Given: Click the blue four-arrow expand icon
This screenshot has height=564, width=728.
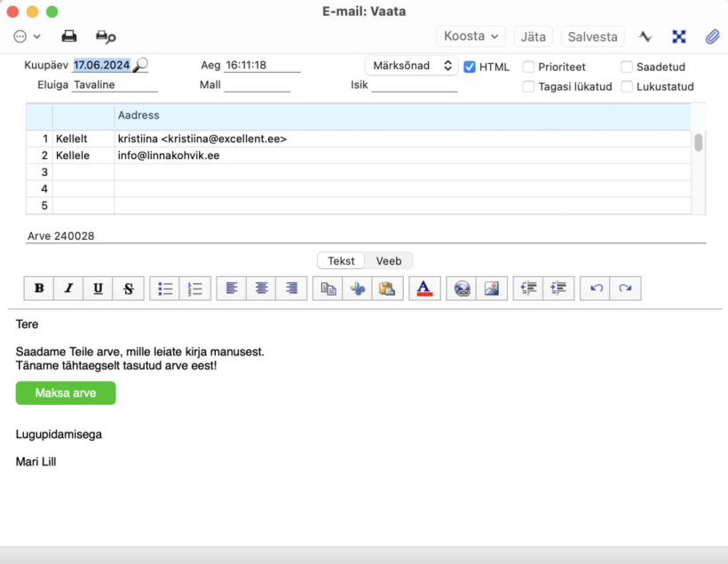Looking at the screenshot, I should (679, 36).
